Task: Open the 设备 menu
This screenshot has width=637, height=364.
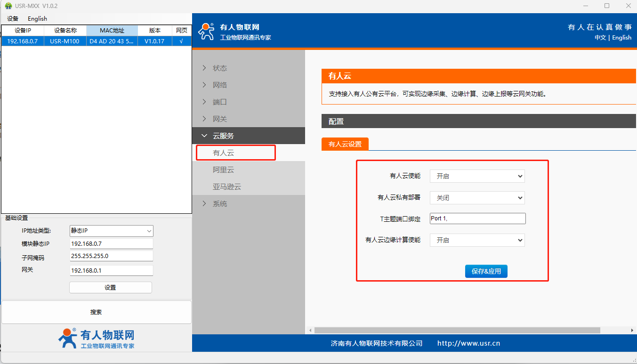Action: 13,19
